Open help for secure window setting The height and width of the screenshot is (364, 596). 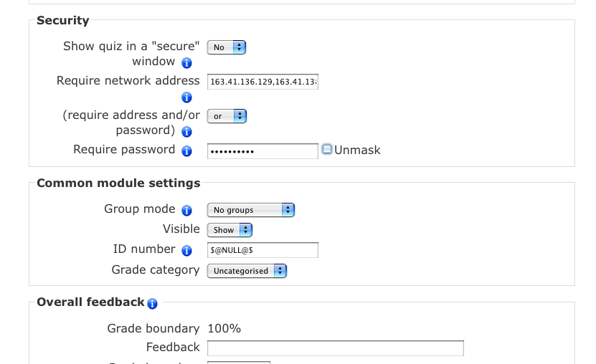tap(186, 62)
